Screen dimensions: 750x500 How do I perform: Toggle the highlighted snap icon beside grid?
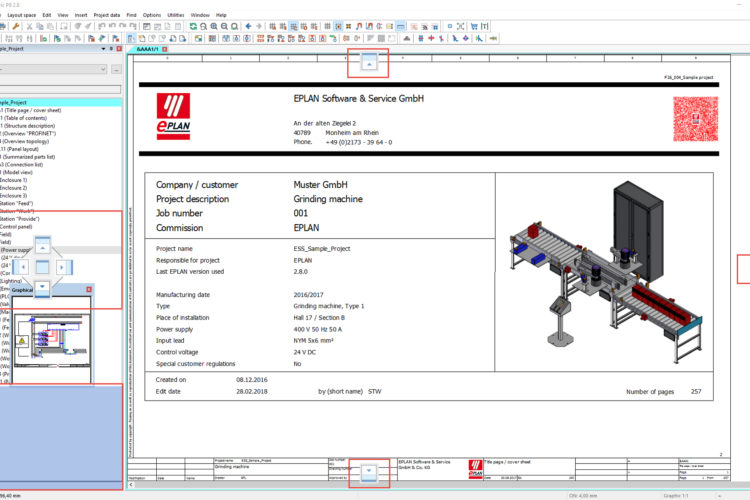tap(338, 26)
